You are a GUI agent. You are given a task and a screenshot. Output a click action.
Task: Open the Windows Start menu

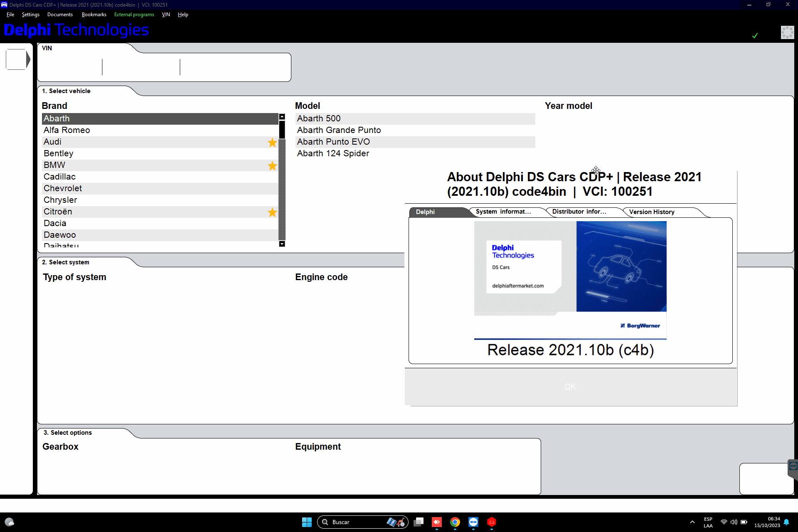[307, 522]
